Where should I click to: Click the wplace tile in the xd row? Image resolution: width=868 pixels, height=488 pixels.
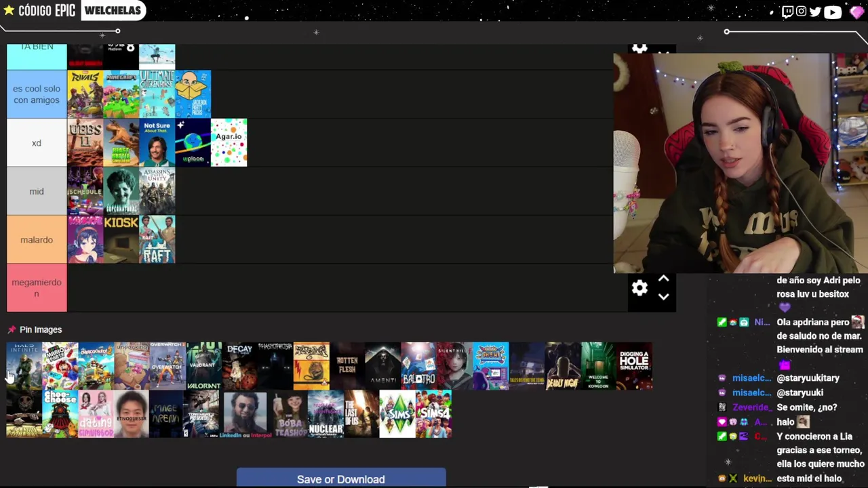(x=193, y=143)
